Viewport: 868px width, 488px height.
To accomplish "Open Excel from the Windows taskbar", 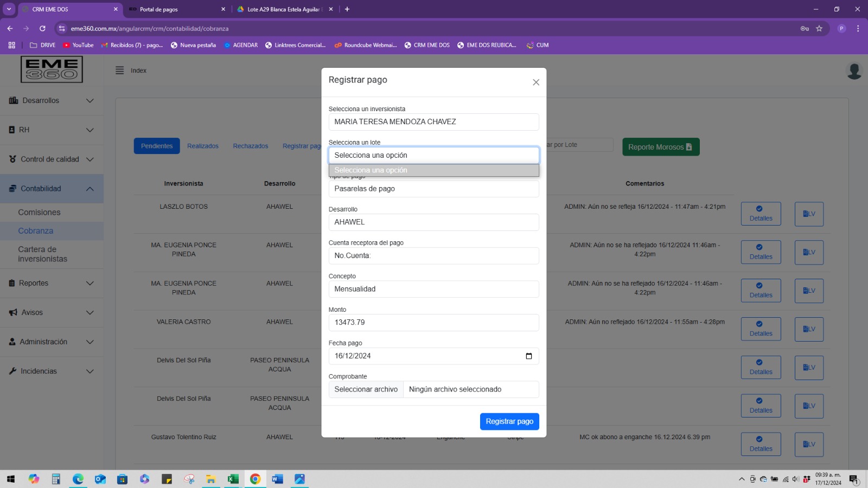I will 233,479.
